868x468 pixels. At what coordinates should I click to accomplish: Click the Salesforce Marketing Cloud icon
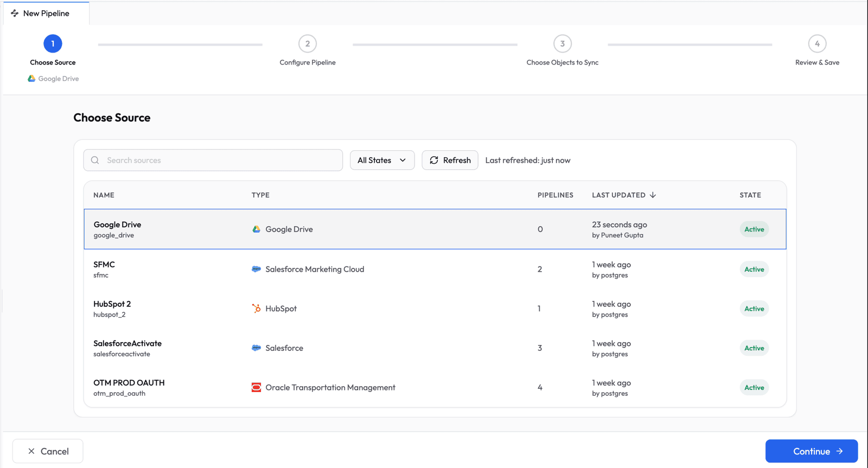click(256, 269)
